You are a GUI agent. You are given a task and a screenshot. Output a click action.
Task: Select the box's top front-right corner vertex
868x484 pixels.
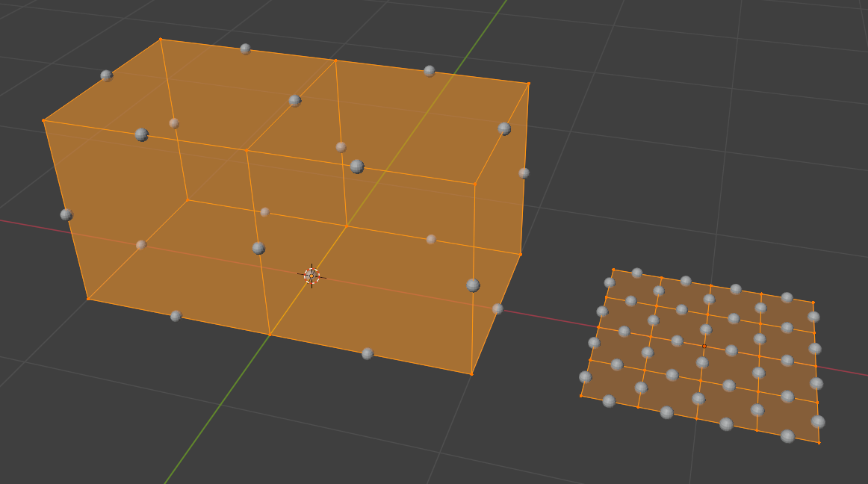coord(475,183)
